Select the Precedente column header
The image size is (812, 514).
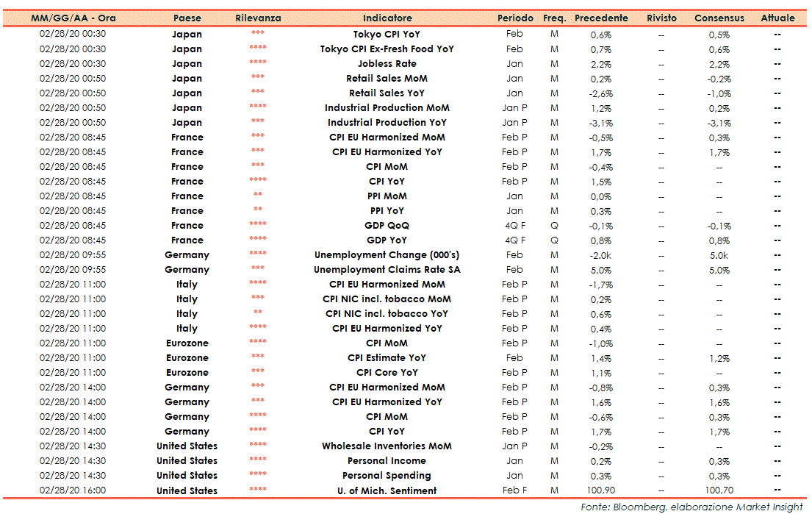point(601,18)
